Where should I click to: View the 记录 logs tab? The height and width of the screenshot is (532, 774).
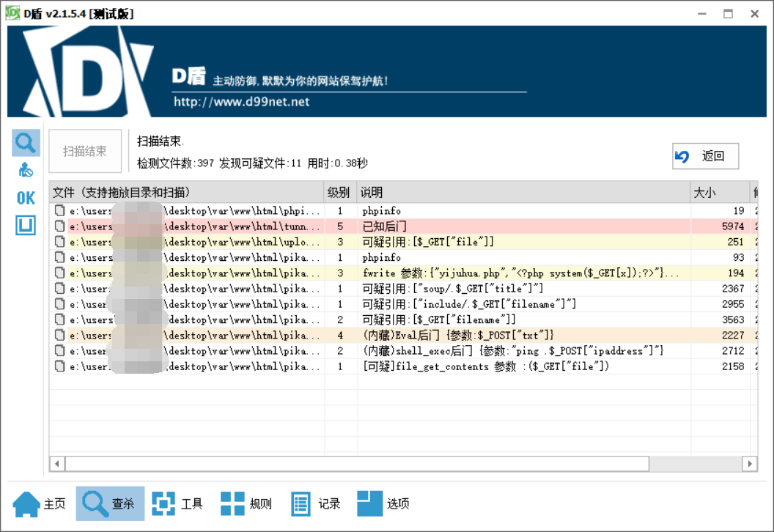click(x=315, y=504)
